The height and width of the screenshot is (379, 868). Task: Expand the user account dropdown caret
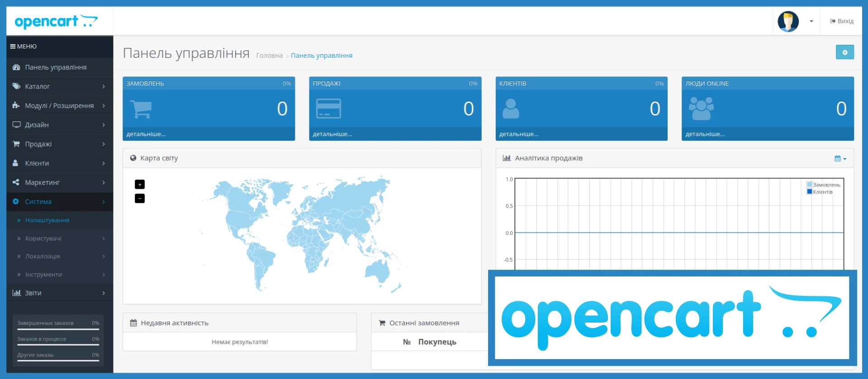tap(811, 21)
